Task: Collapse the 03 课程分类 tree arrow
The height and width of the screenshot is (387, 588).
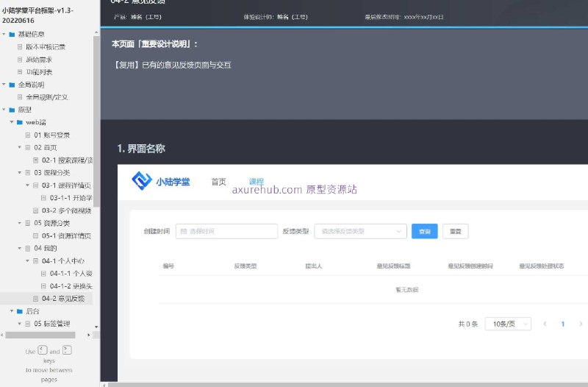Action: pos(20,172)
